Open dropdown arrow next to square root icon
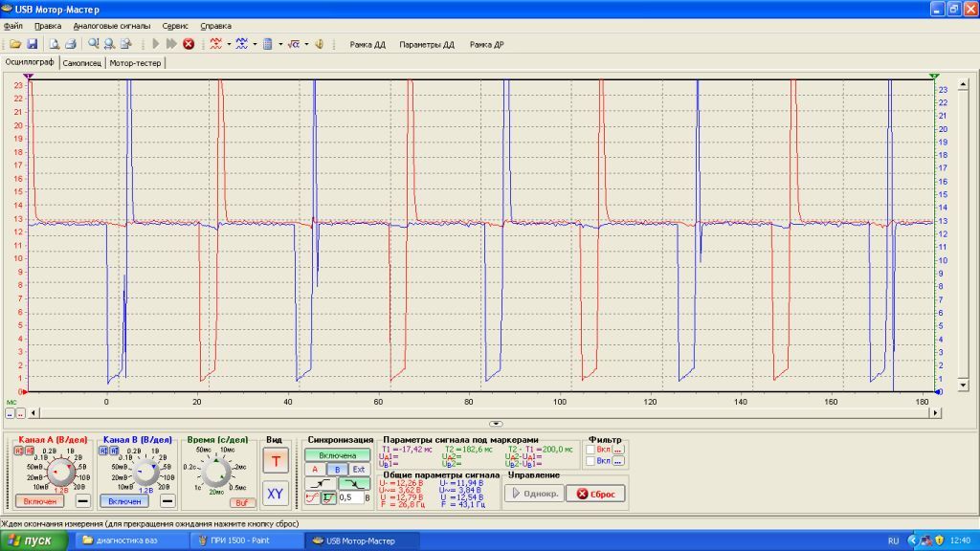 [x=306, y=44]
